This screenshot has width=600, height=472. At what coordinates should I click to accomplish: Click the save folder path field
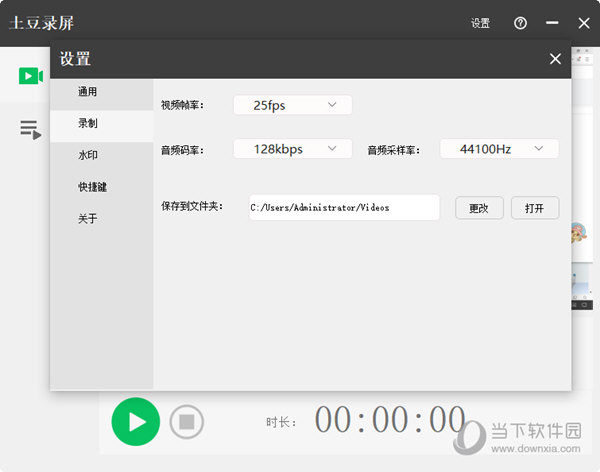[x=344, y=207]
